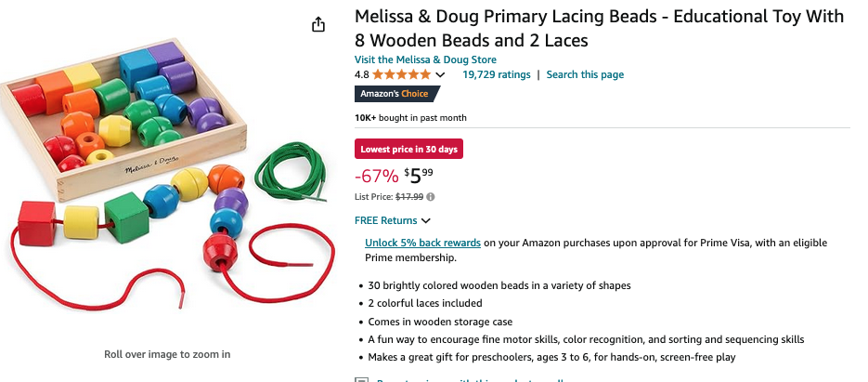Viewport: 868px width, 382px height.
Task: Visit the Melissa & Doug Store link
Action: coord(425,59)
